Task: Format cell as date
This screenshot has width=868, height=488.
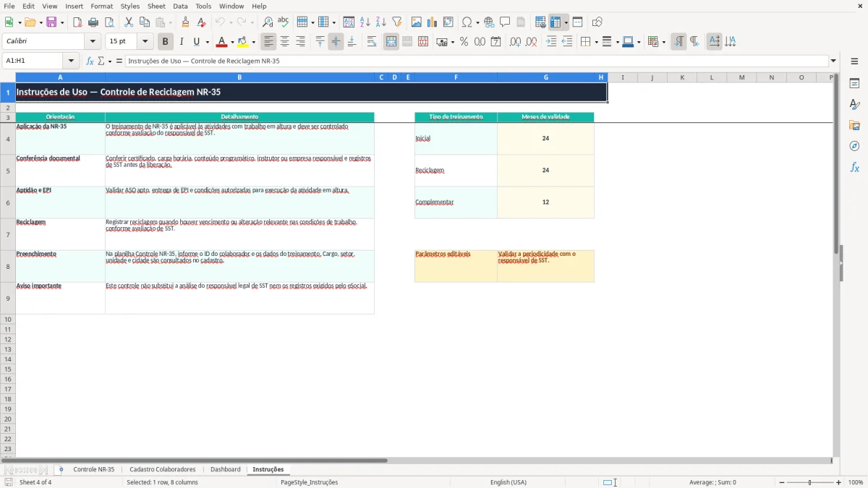Action: pyautogui.click(x=495, y=42)
